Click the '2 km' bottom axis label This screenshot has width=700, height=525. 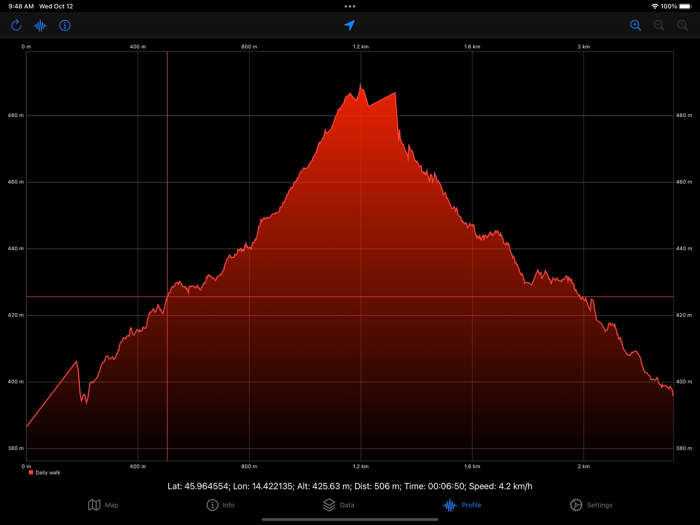pyautogui.click(x=583, y=466)
